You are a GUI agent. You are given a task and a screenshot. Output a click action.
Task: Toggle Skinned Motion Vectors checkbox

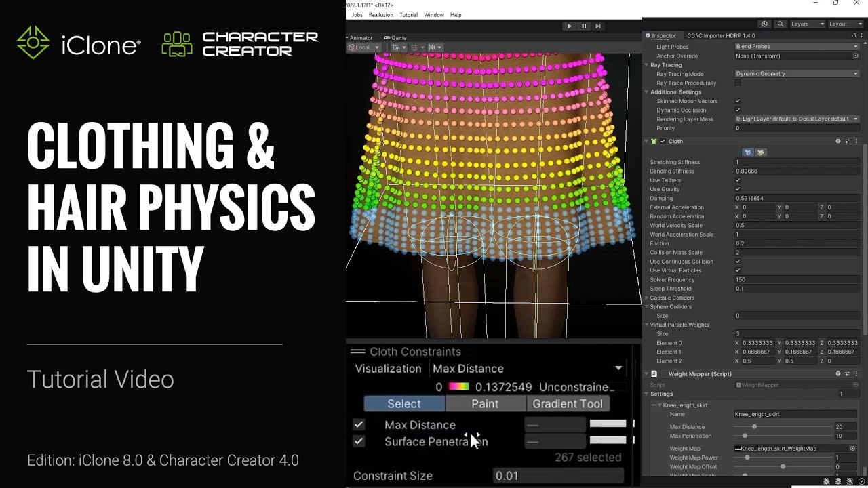(738, 101)
